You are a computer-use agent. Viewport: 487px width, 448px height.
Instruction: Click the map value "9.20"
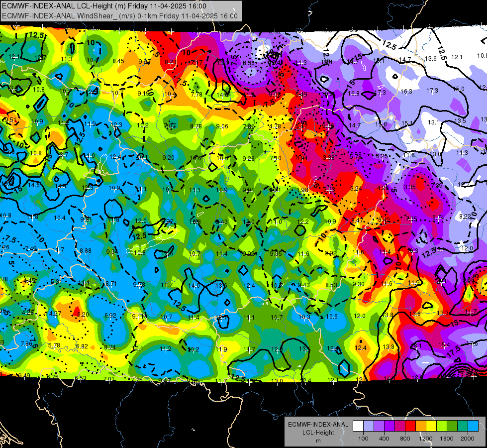click(168, 158)
